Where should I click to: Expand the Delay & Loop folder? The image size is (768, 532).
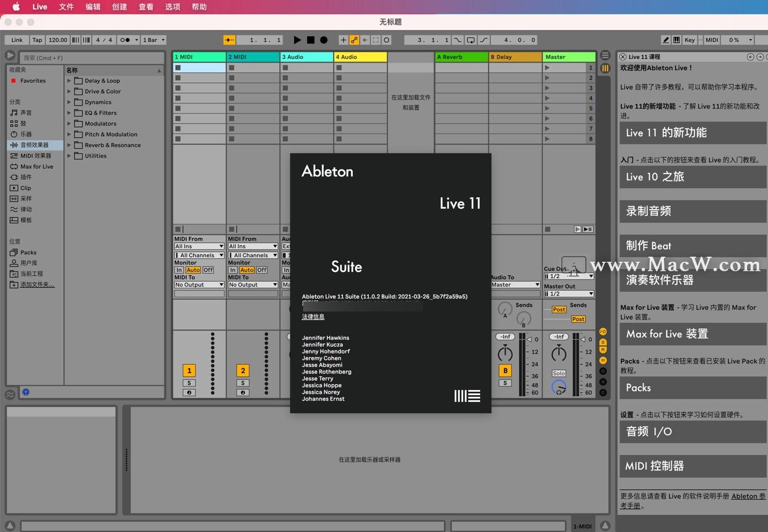coord(70,81)
